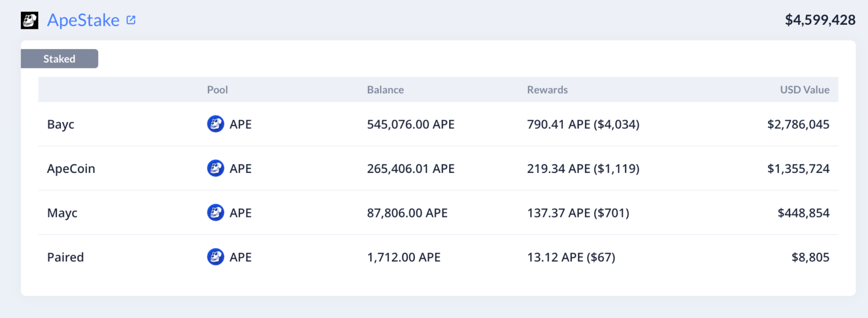Click the 545,076.00 APE balance

click(x=411, y=124)
